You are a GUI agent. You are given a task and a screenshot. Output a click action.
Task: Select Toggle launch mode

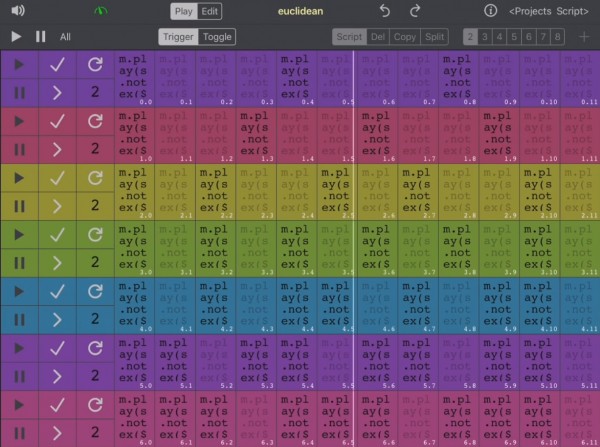tap(217, 37)
